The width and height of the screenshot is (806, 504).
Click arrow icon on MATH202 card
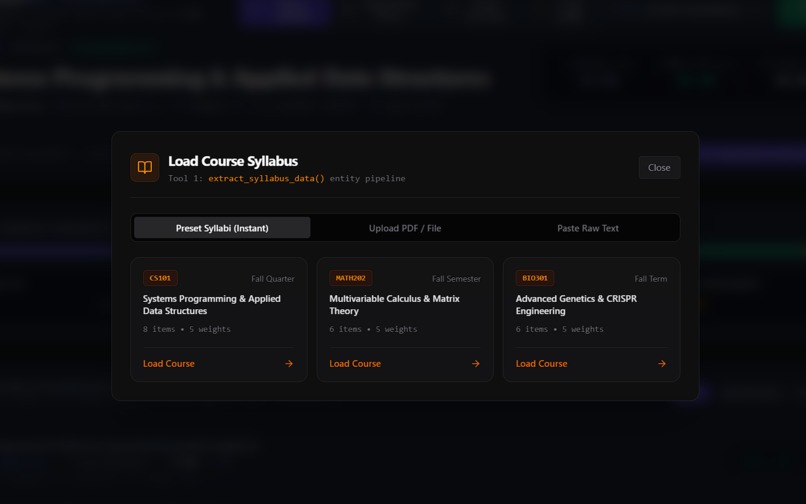point(475,364)
